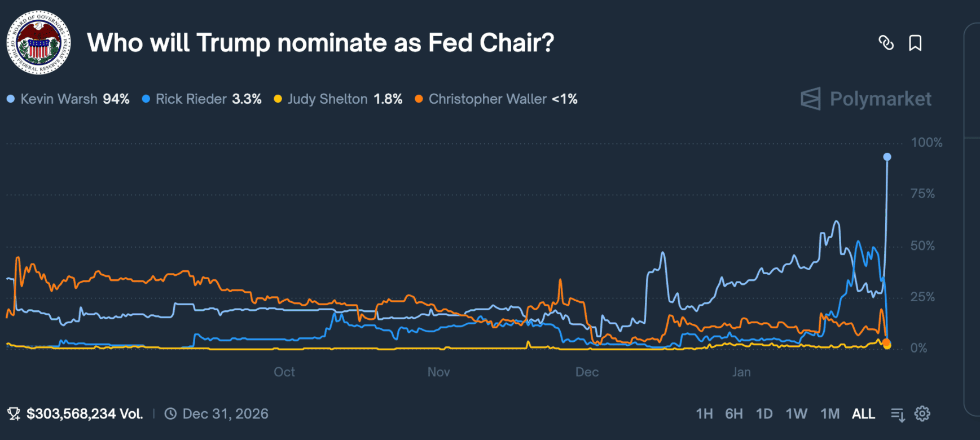
Task: Click the trophy volume icon
Action: (14, 414)
